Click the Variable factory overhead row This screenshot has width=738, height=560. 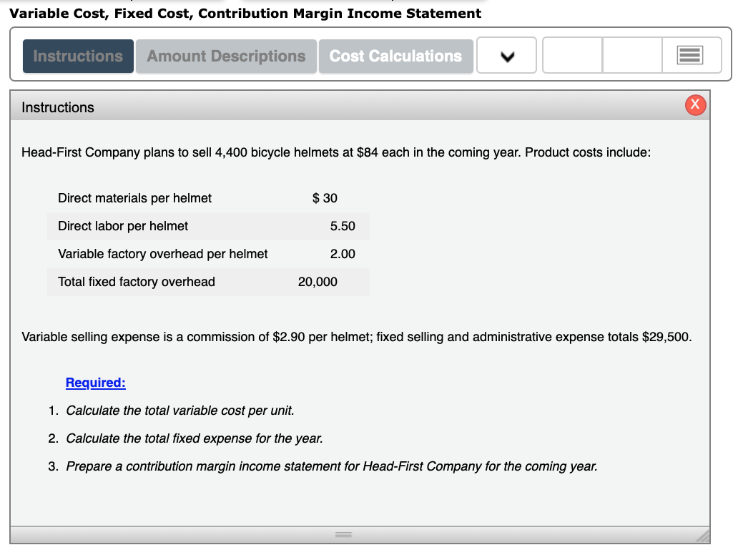tap(208, 254)
